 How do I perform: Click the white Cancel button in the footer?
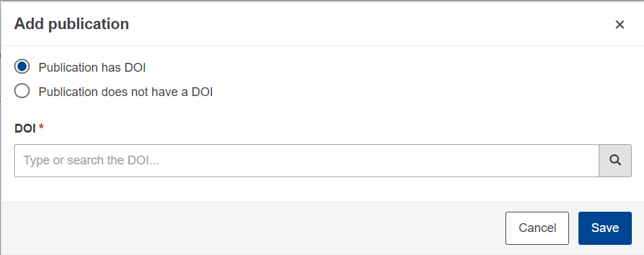[x=537, y=228]
